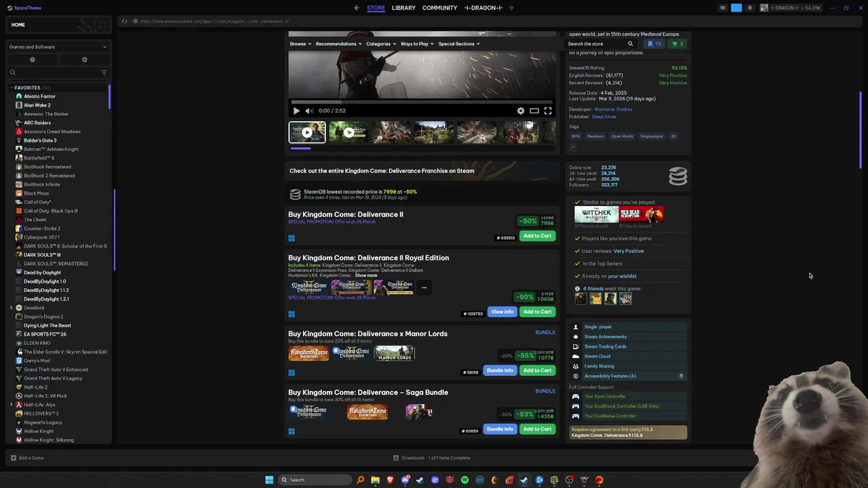Image resolution: width=868 pixels, height=488 pixels.
Task: Select ELDEN RING in the library list
Action: [37, 343]
